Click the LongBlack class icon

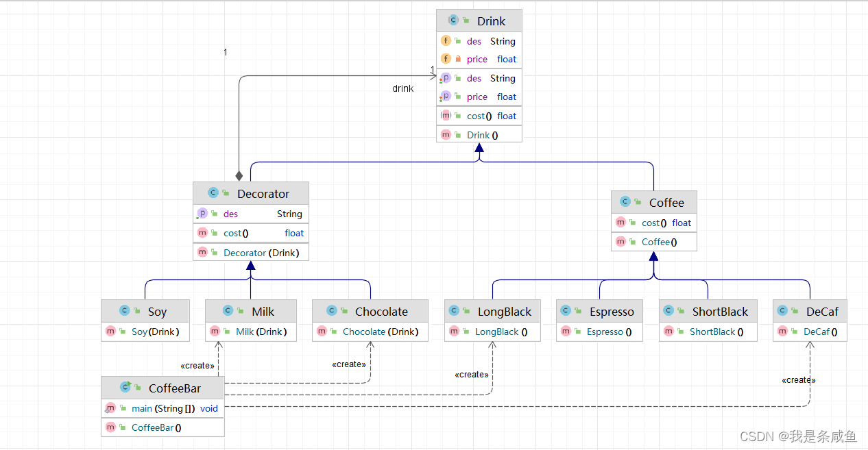455,311
